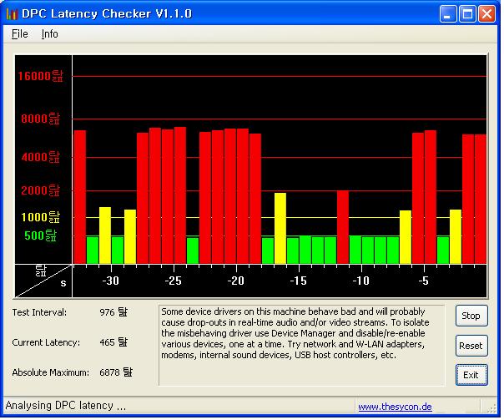Viewport: 504px width, 420px height.
Task: Click the DPC Latency Checker V1.1.0 title
Action: pos(107,14)
